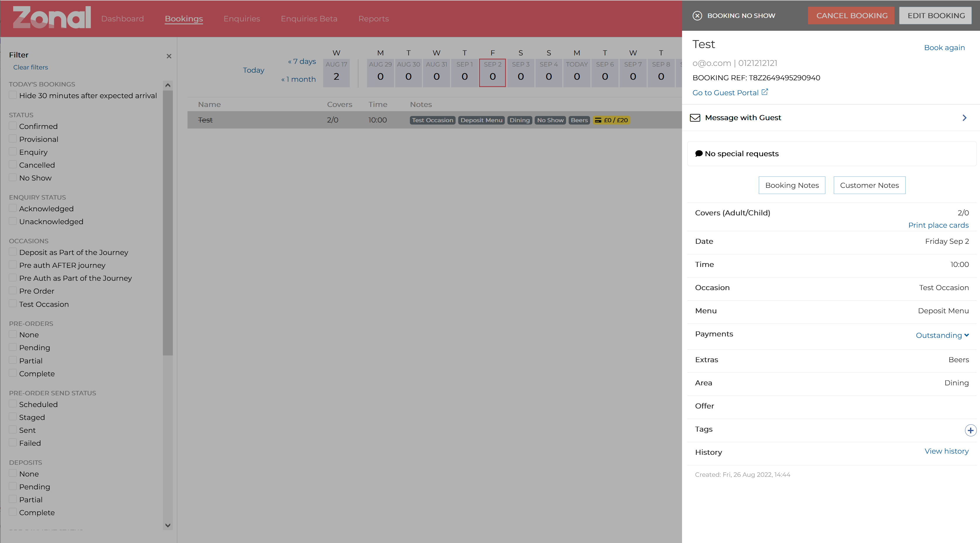
Task: Click the filter scrollbar down arrow
Action: 167,525
